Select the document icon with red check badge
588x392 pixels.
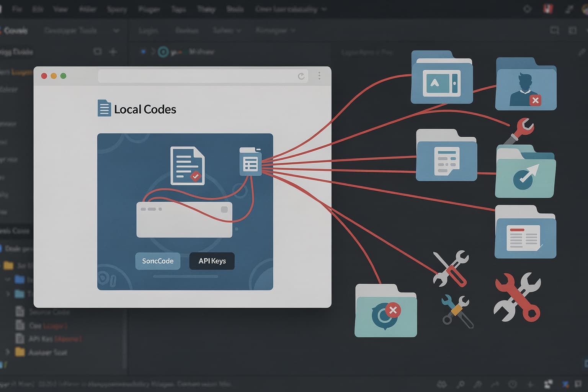pyautogui.click(x=187, y=166)
